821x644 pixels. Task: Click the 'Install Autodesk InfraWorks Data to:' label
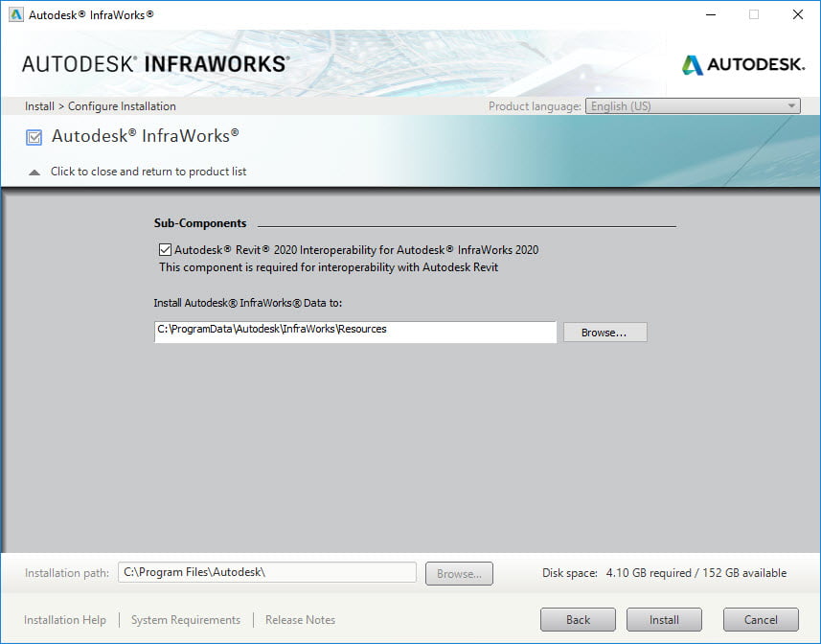point(248,303)
